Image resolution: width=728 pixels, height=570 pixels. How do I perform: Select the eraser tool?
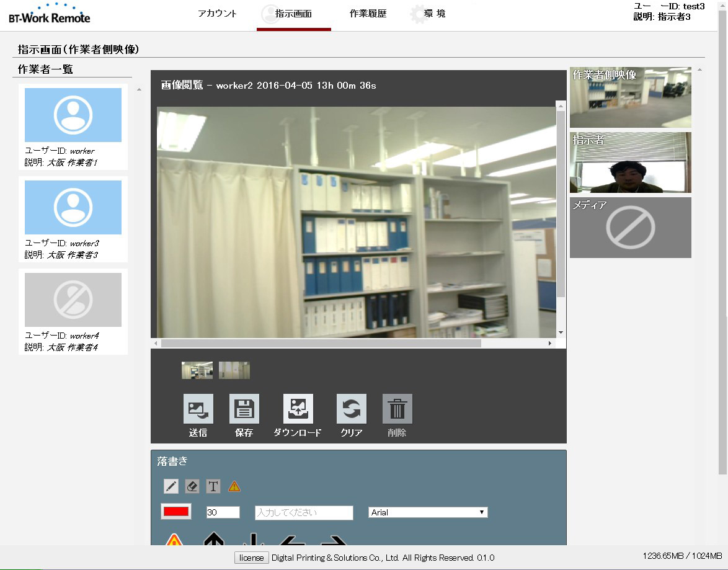(192, 486)
